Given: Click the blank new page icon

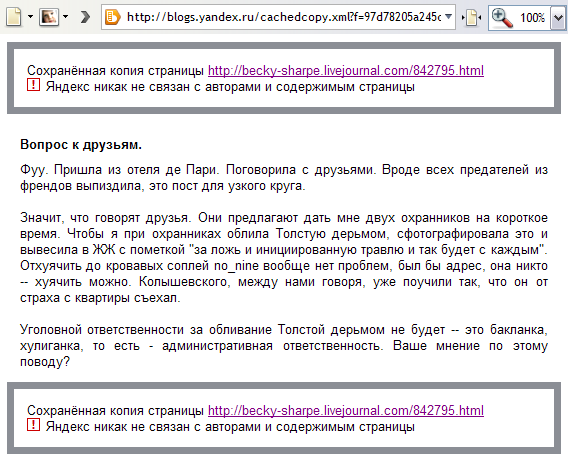Looking at the screenshot, I should (14, 17).
